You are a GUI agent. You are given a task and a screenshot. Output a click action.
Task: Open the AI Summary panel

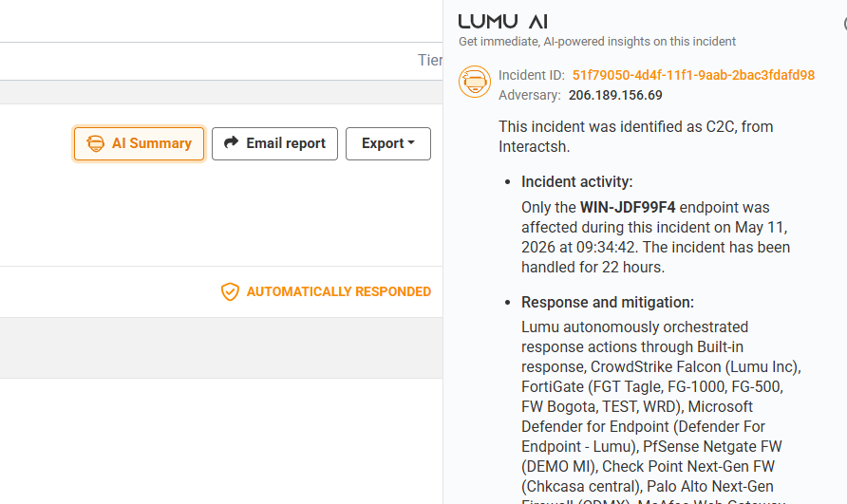tap(139, 143)
